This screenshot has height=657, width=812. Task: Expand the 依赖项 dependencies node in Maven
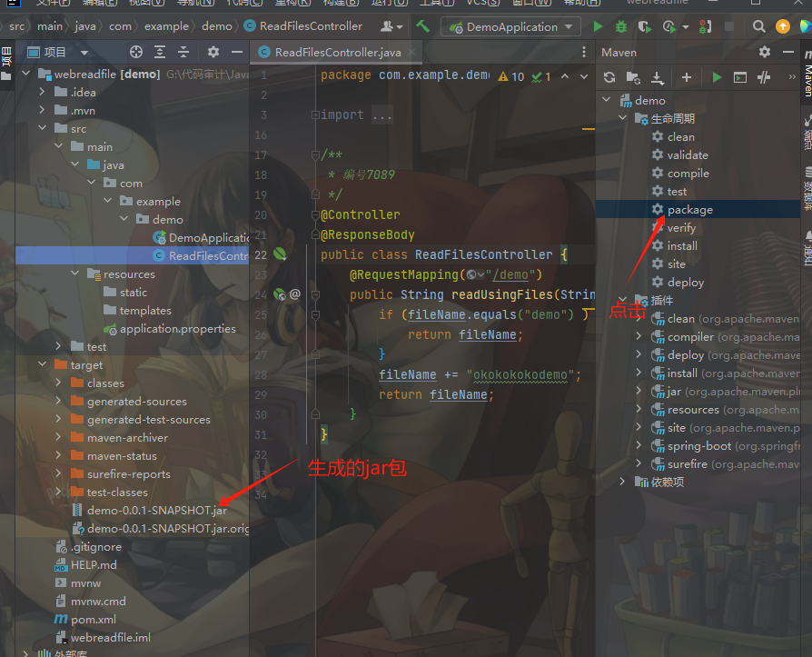pos(622,482)
